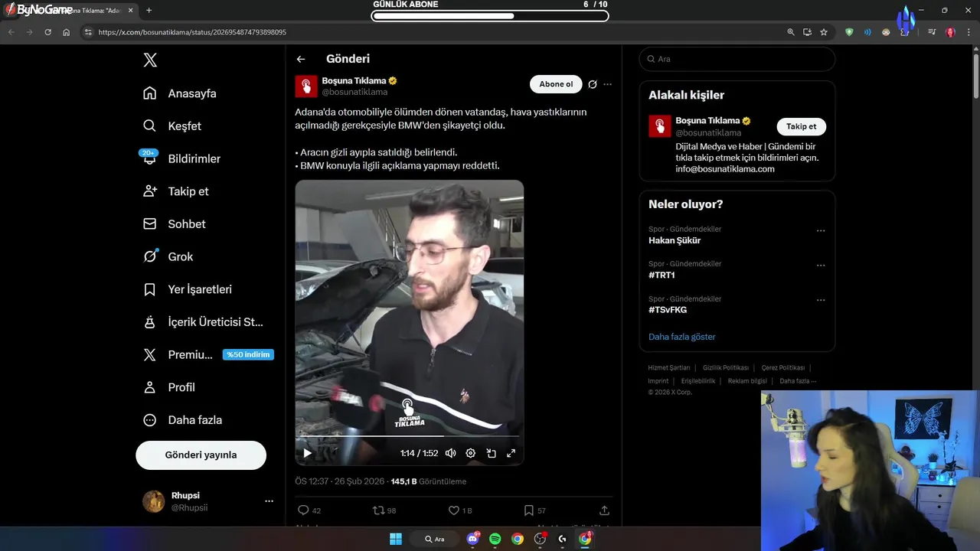This screenshot has width=980, height=551.
Task: Mute the video sound
Action: pos(451,453)
